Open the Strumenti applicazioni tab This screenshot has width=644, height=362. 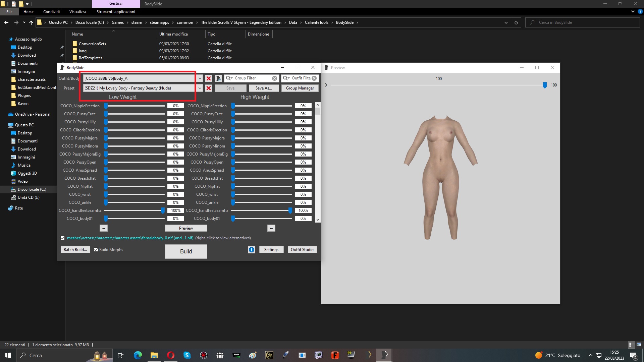click(x=116, y=12)
